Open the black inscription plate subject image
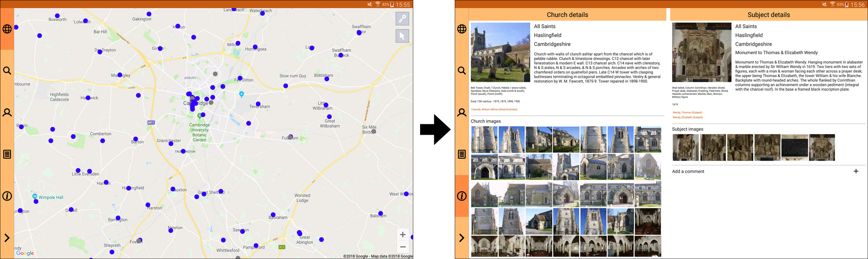This screenshot has height=259, width=868. click(x=794, y=148)
